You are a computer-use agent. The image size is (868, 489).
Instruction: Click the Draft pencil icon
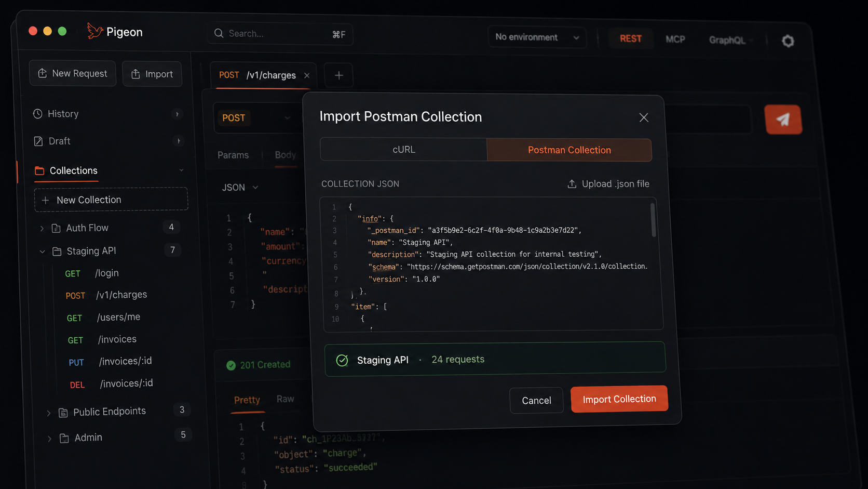pos(38,141)
